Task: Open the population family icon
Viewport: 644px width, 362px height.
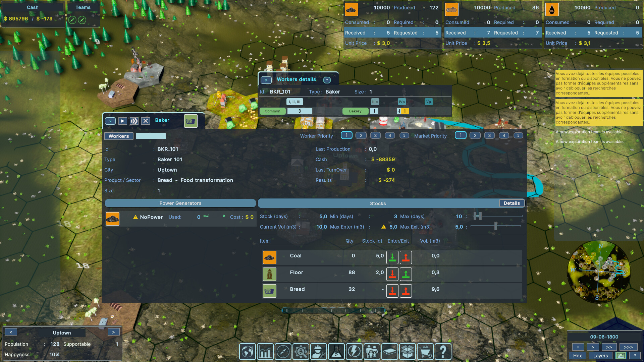Action: 372,352
